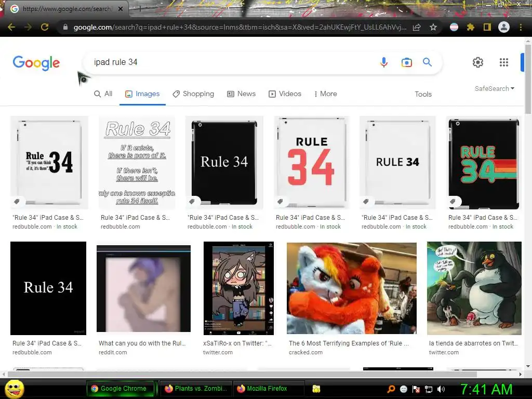The width and height of the screenshot is (532, 399).
Task: Open Google quick settings gear
Action: [478, 62]
